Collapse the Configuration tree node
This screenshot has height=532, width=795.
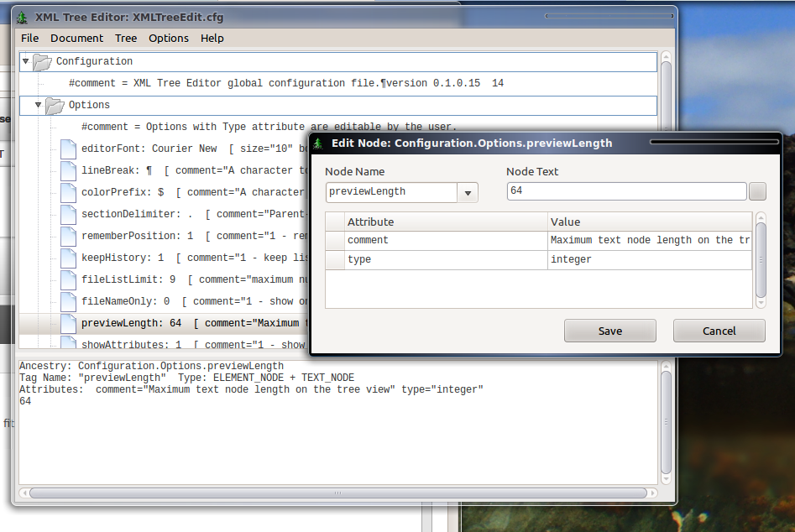coord(25,61)
